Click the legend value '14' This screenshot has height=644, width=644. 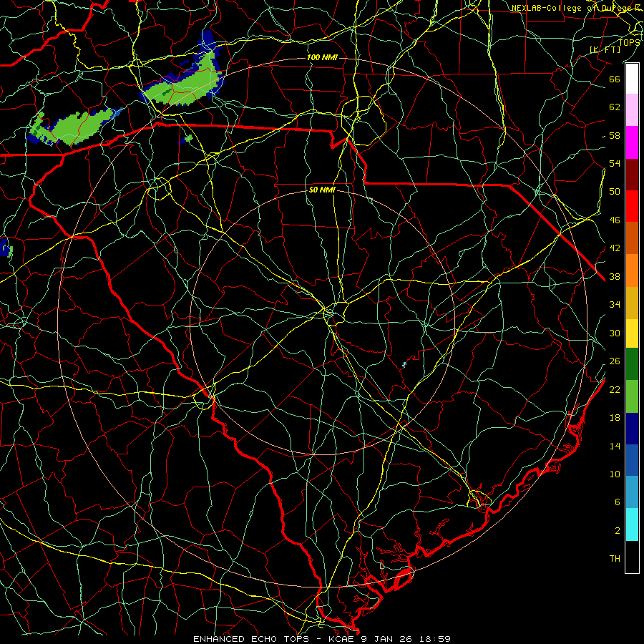[615, 446]
